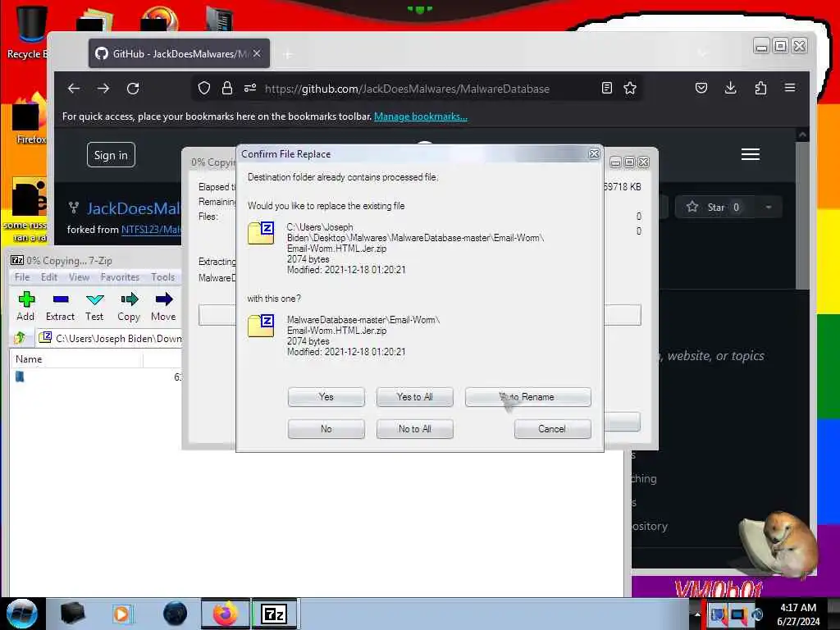Open the NTFS123 forked-from link
This screenshot has height=630, width=840.
[x=151, y=230]
